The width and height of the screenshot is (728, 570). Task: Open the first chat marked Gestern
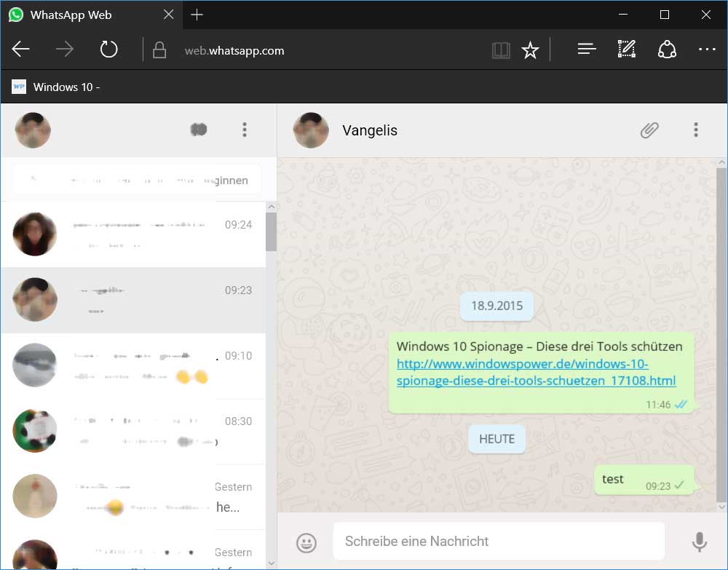click(x=133, y=496)
